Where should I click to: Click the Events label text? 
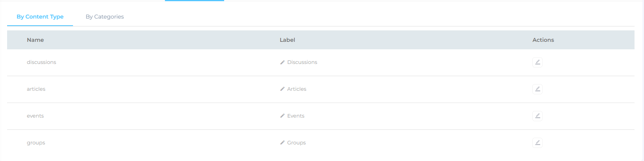296,116
